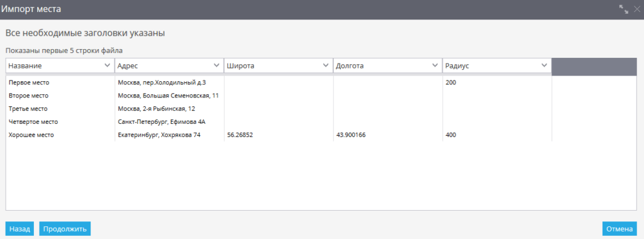Click radius value 400
This screenshot has width=644, height=239.
coord(450,135)
